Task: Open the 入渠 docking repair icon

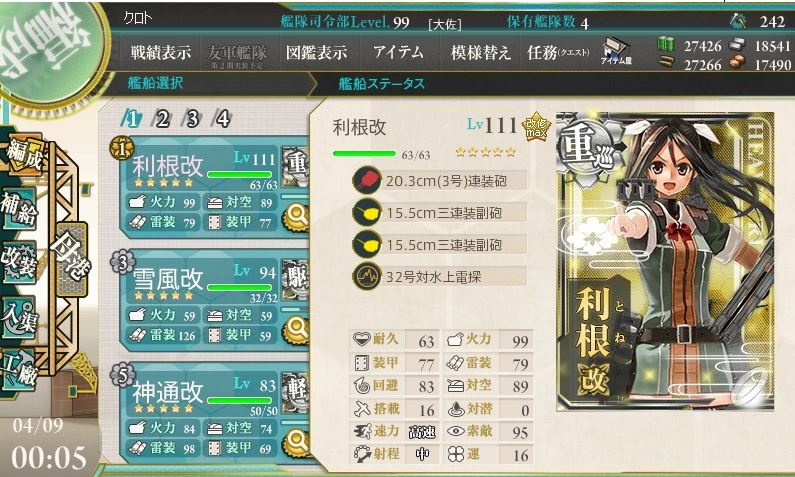Action: point(19,316)
